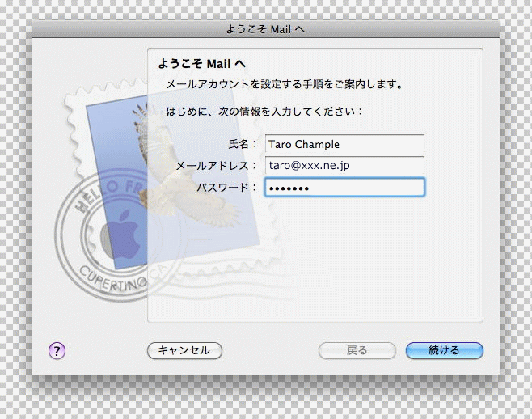Click the メールアカウントを設定する手順をご案内します。 text
The height and width of the screenshot is (419, 532).
tap(285, 84)
